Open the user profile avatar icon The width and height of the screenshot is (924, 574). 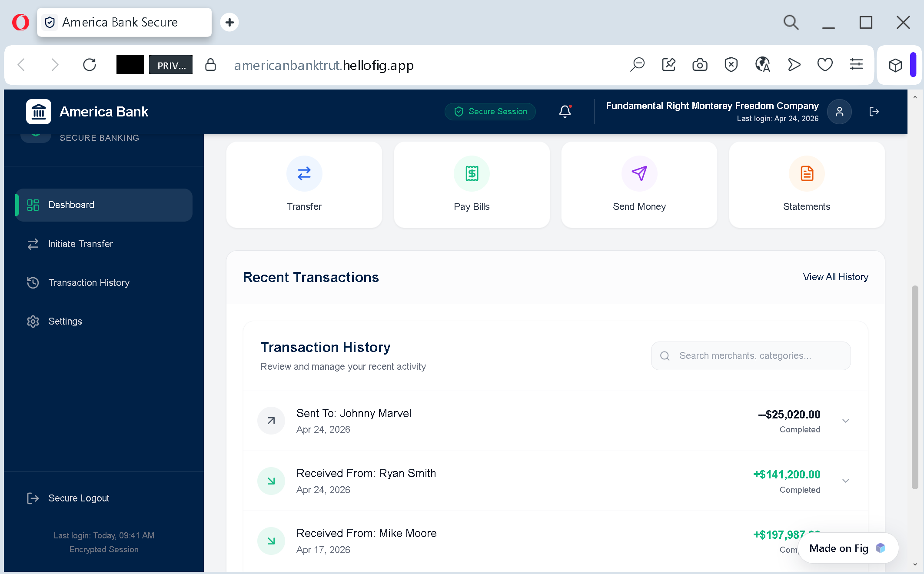pos(839,112)
